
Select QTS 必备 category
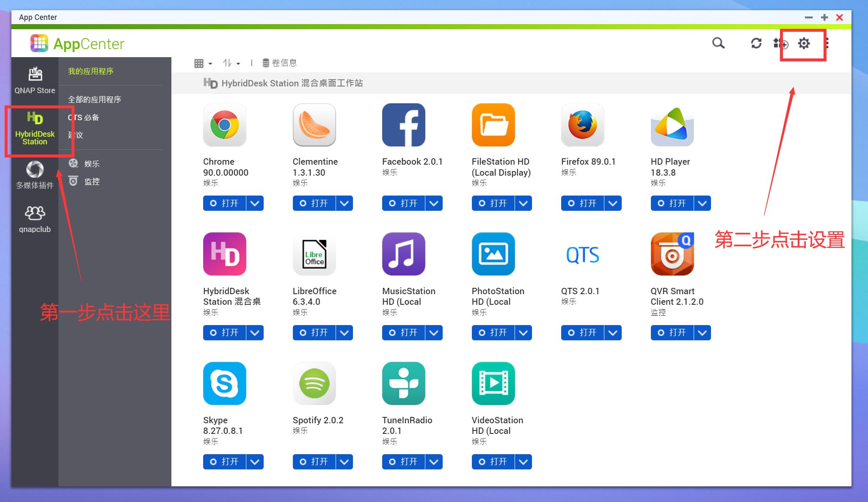tap(83, 117)
